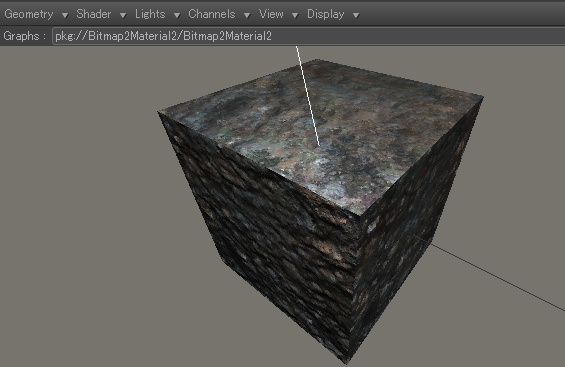Viewport: 565px width, 367px height.
Task: Expand the Display dropdown arrow
Action: point(356,15)
